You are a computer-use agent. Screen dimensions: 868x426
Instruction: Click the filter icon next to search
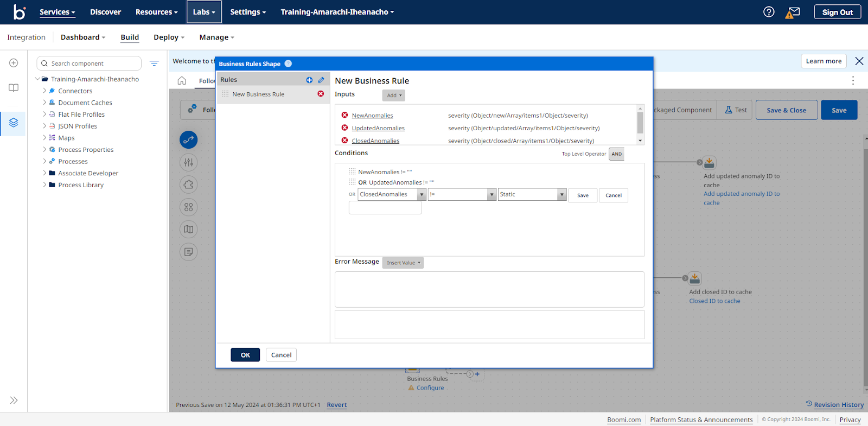154,63
